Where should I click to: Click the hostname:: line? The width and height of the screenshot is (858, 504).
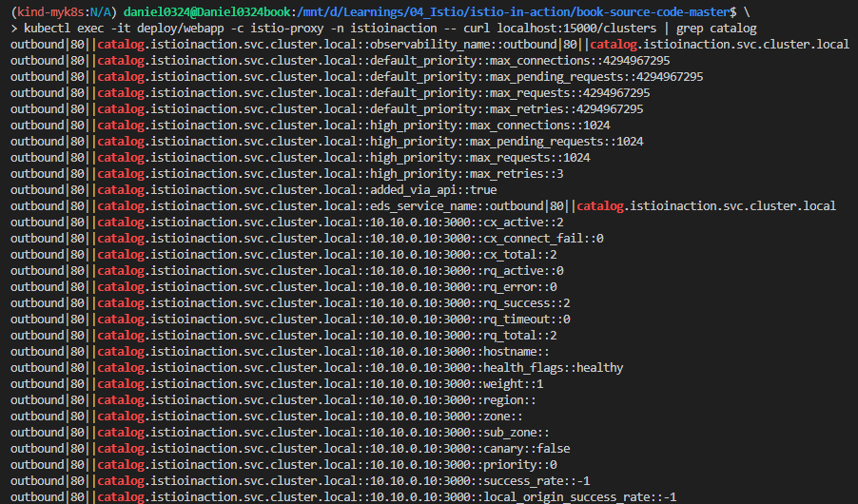click(281, 351)
